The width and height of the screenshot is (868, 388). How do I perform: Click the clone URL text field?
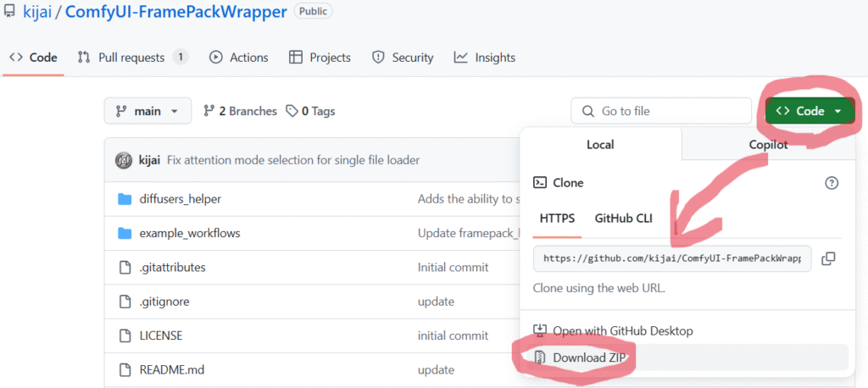pos(672,258)
